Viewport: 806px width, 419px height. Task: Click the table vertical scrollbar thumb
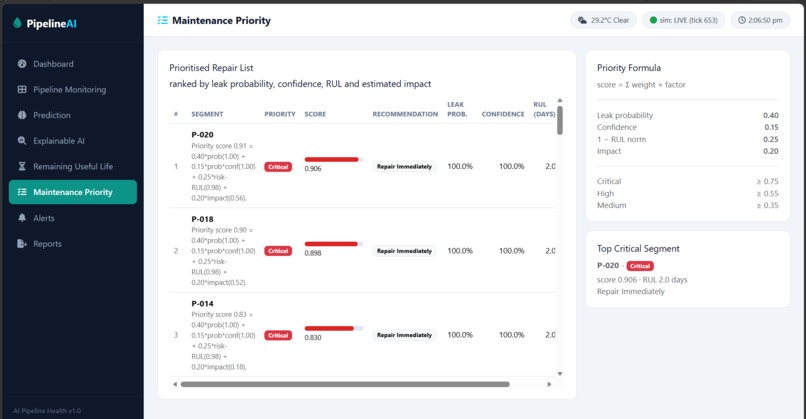click(x=560, y=120)
